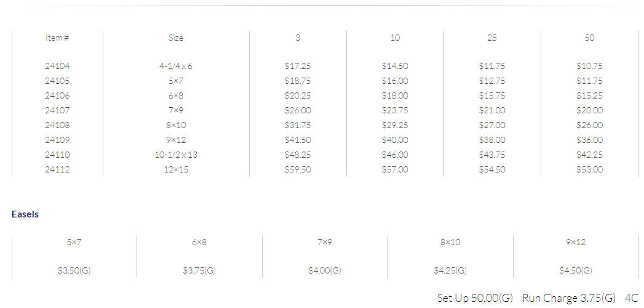
Task: Select item number 24112
Action: (x=57, y=169)
